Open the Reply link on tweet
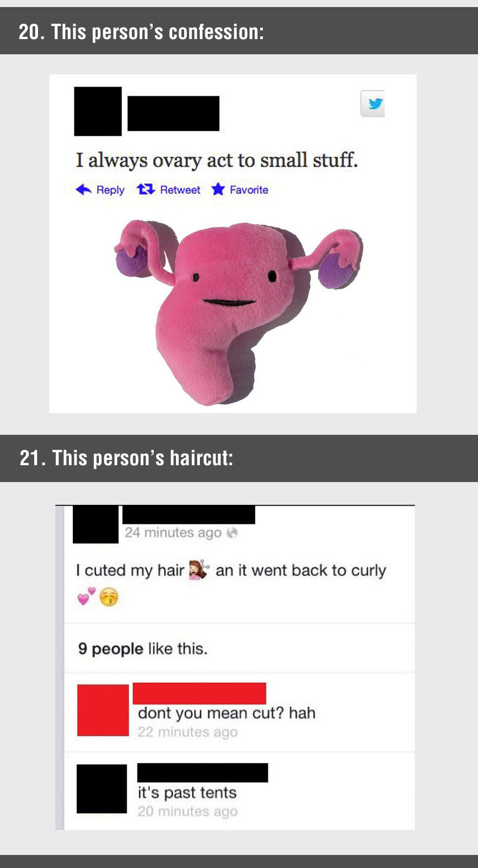Image resolution: width=478 pixels, height=868 pixels. click(x=110, y=190)
